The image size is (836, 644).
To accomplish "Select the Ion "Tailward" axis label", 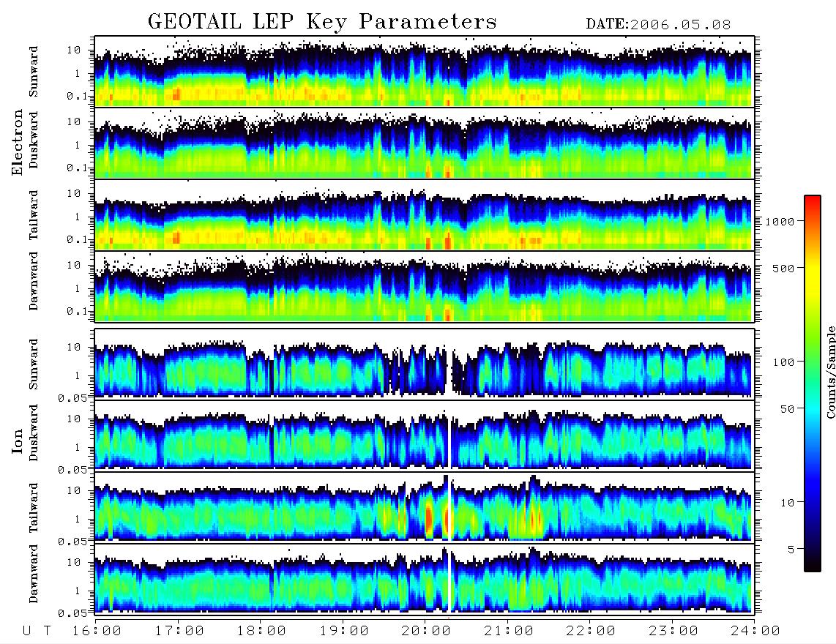I will coord(34,507).
